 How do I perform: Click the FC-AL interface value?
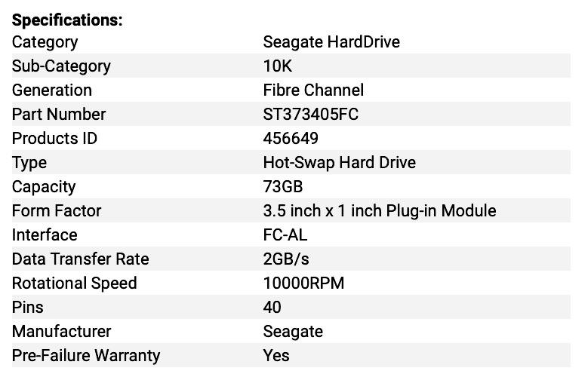click(x=285, y=234)
